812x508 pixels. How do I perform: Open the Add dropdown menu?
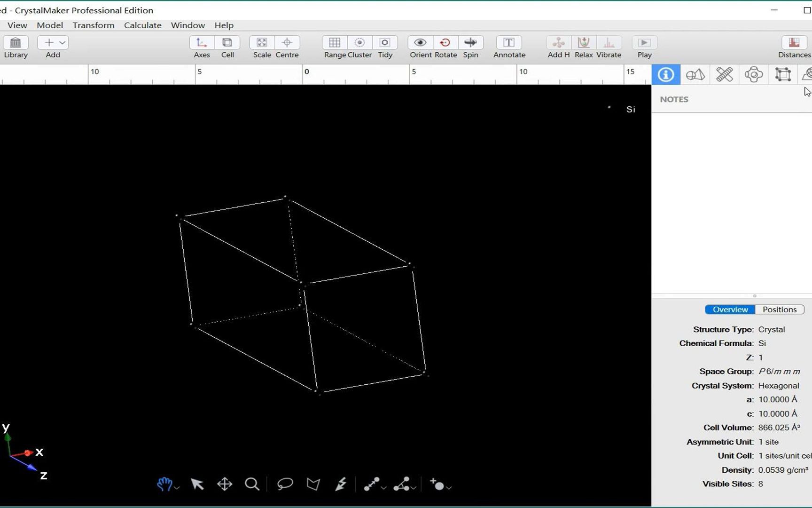[x=62, y=42]
